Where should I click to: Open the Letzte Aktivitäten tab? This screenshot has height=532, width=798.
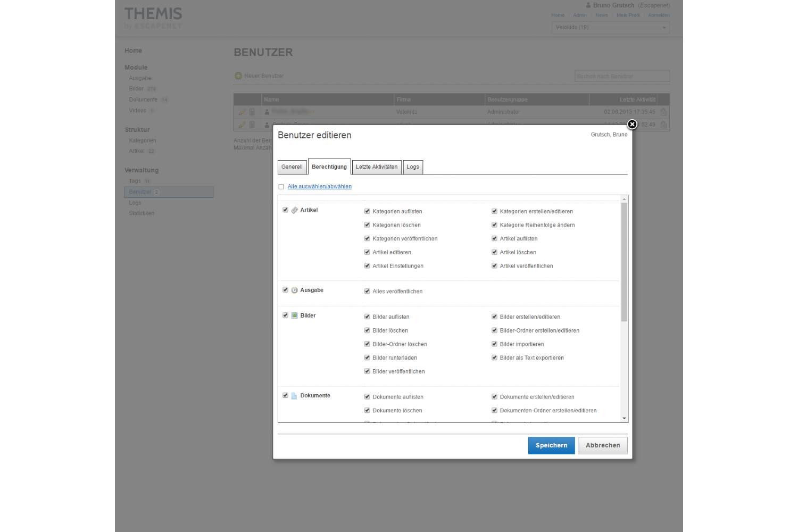377,167
